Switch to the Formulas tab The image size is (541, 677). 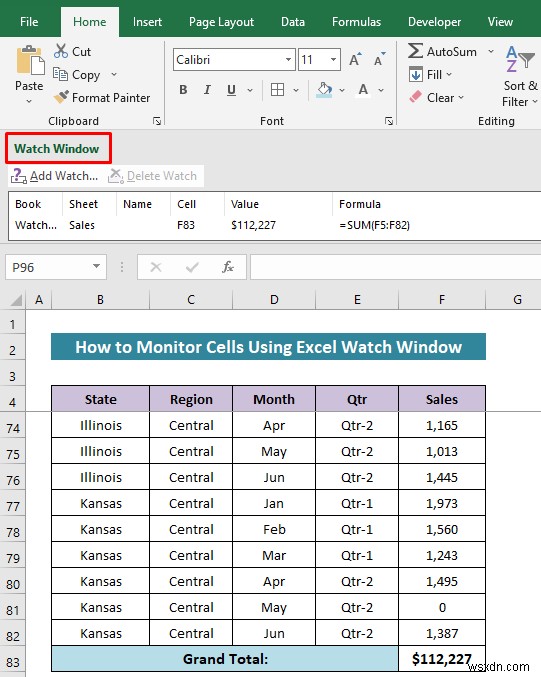[x=356, y=22]
